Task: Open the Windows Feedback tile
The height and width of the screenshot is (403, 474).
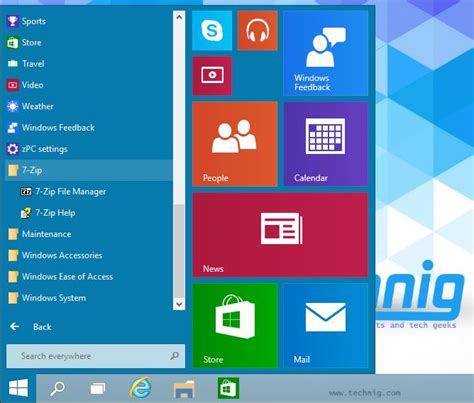Action: coord(326,53)
